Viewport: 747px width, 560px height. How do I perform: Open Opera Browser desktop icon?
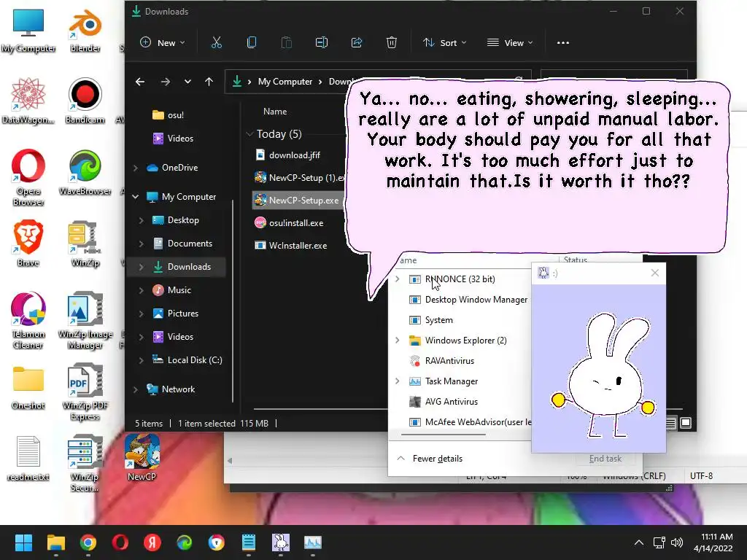28,177
